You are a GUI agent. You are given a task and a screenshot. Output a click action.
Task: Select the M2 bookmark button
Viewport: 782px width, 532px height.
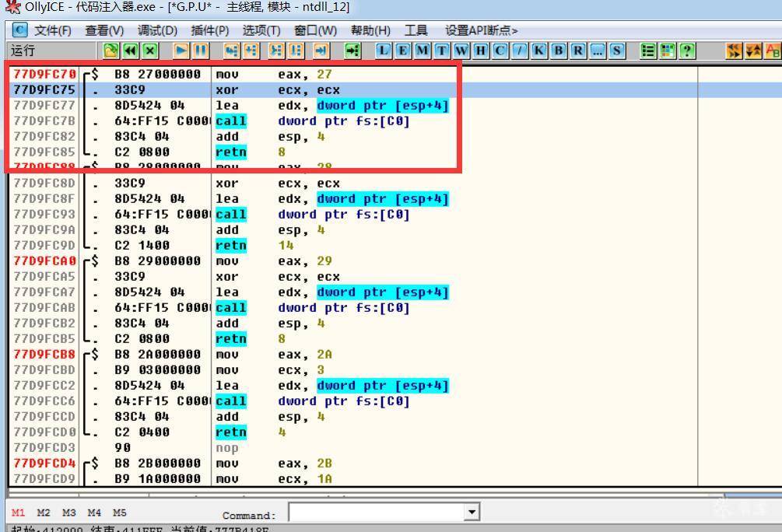click(44, 513)
